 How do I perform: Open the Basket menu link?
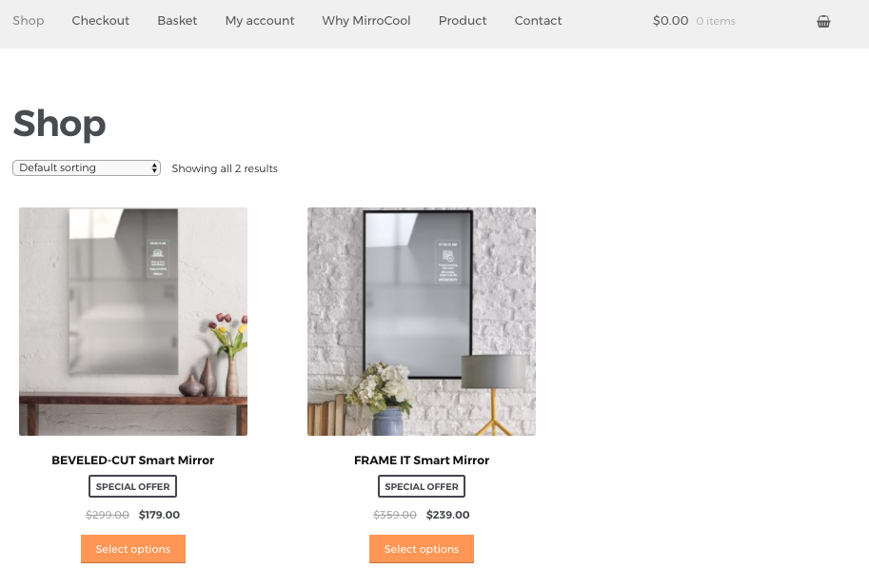coord(177,21)
